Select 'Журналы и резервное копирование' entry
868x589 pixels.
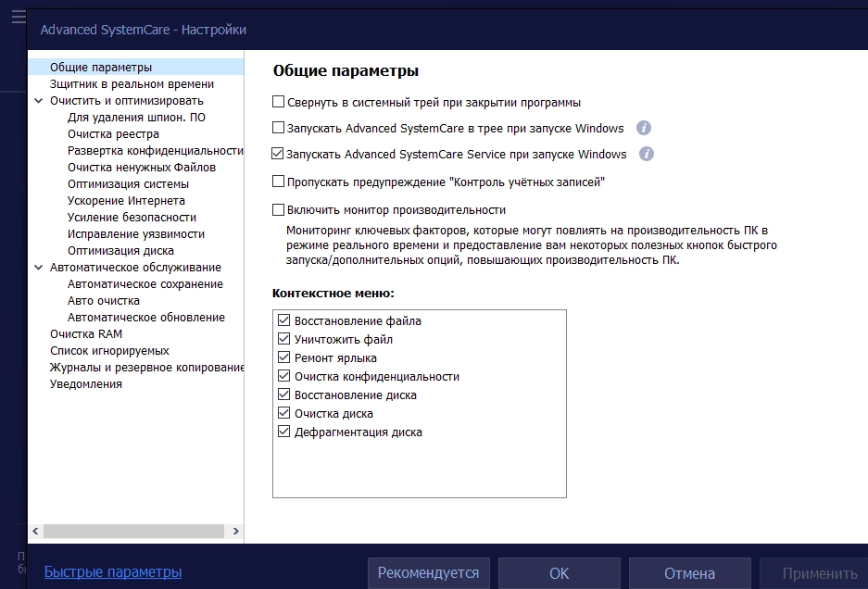[146, 367]
